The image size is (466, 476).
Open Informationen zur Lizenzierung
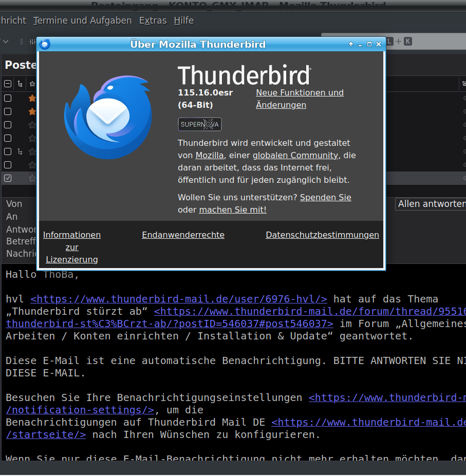[72, 247]
